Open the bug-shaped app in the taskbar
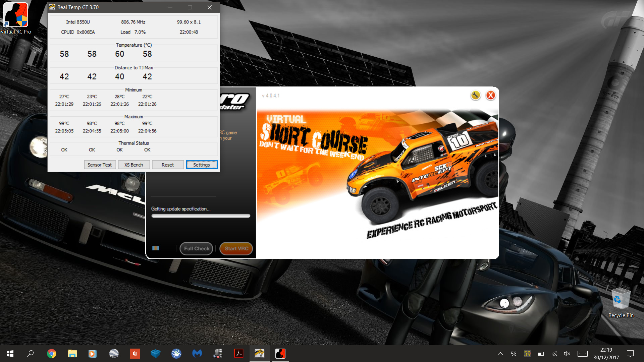Viewport: 644px width, 362px height. pyautogui.click(x=176, y=354)
